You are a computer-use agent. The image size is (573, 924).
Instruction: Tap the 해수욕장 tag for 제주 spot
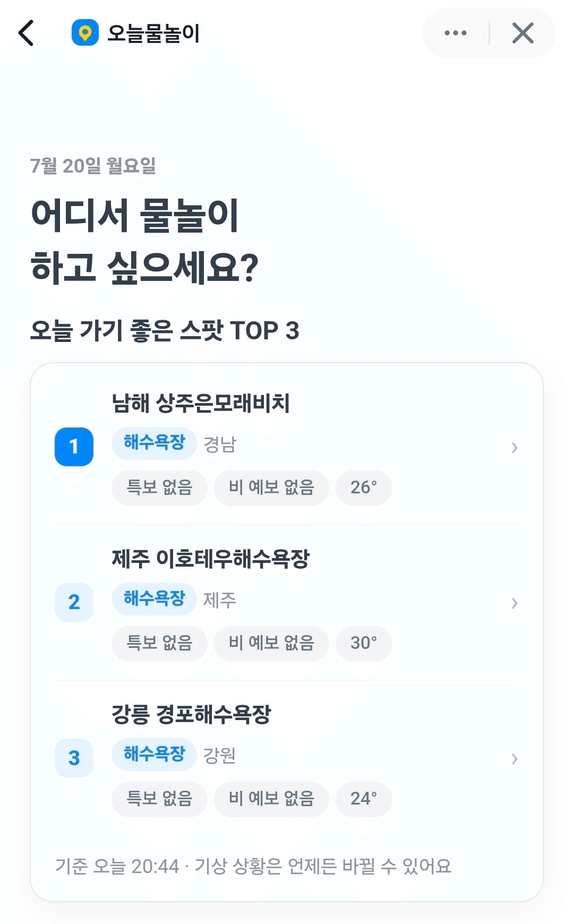(x=154, y=599)
